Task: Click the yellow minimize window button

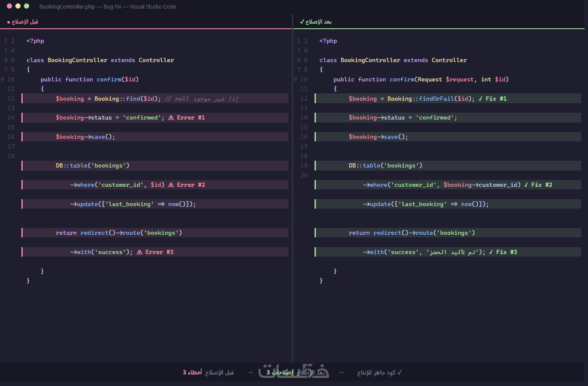Action: point(18,6)
